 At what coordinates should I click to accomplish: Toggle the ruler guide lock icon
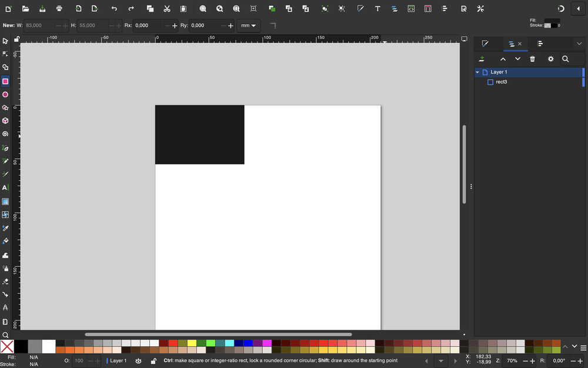coord(17,39)
